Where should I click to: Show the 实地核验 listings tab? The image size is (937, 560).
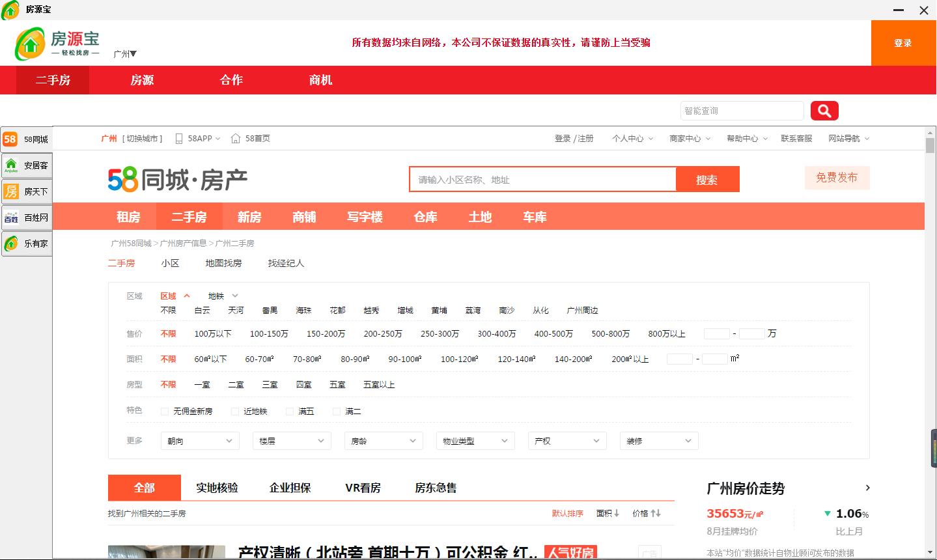(x=217, y=488)
